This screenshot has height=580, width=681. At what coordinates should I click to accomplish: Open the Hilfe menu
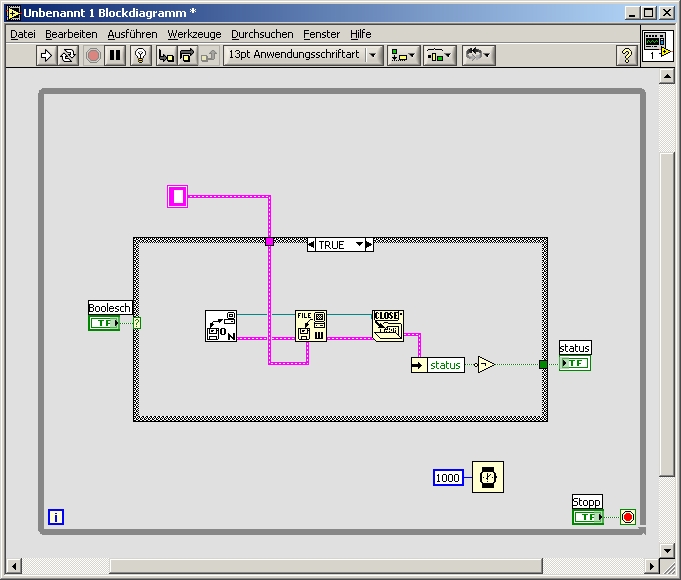pos(360,34)
